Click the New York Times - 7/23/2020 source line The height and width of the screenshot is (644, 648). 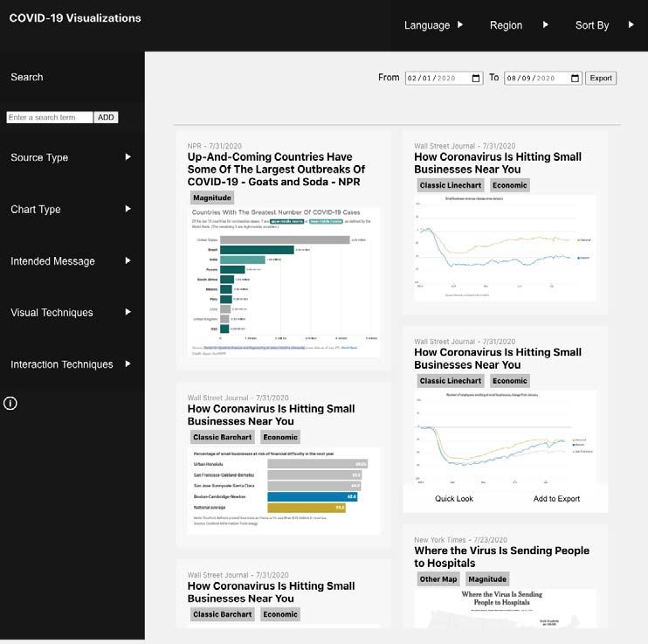coord(460,540)
